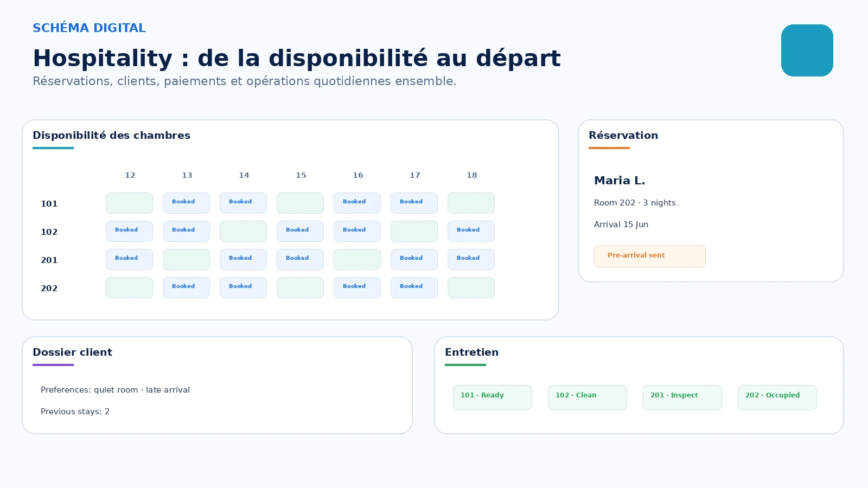Click the Previous stays: 2 line
Image resolution: width=868 pixels, height=488 pixels.
[75, 412]
